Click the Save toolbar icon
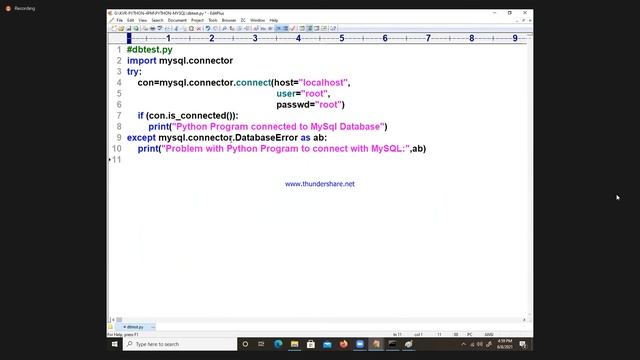Viewport: 640px width, 360px height. click(128, 28)
